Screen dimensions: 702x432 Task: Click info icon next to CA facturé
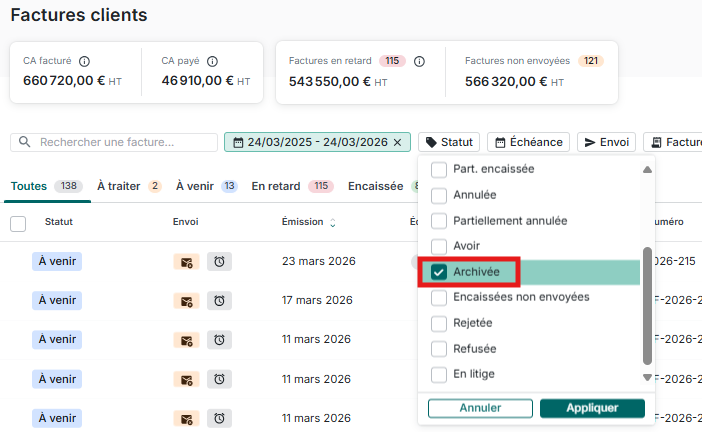click(84, 61)
